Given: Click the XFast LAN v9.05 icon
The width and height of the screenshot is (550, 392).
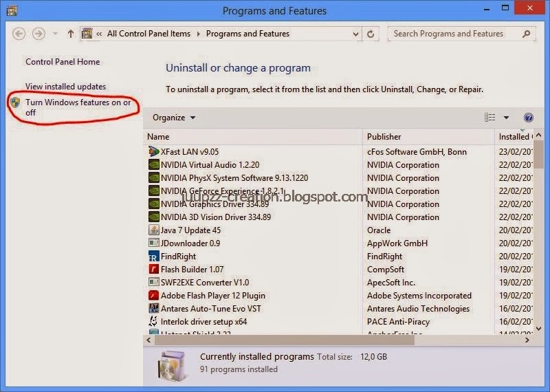Looking at the screenshot, I should pyautogui.click(x=153, y=151).
